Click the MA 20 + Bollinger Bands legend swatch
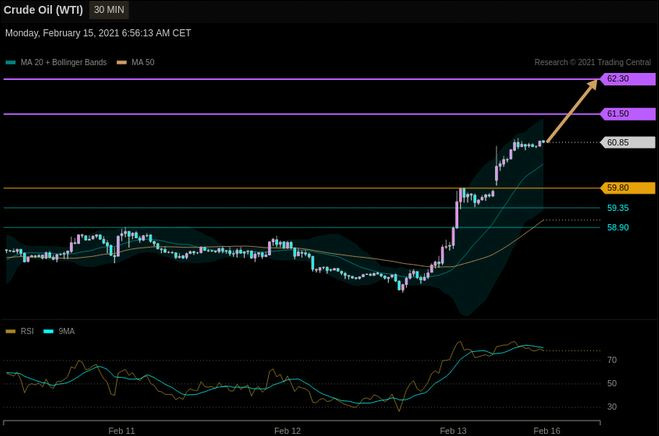This screenshot has height=436, width=659. (x=11, y=62)
